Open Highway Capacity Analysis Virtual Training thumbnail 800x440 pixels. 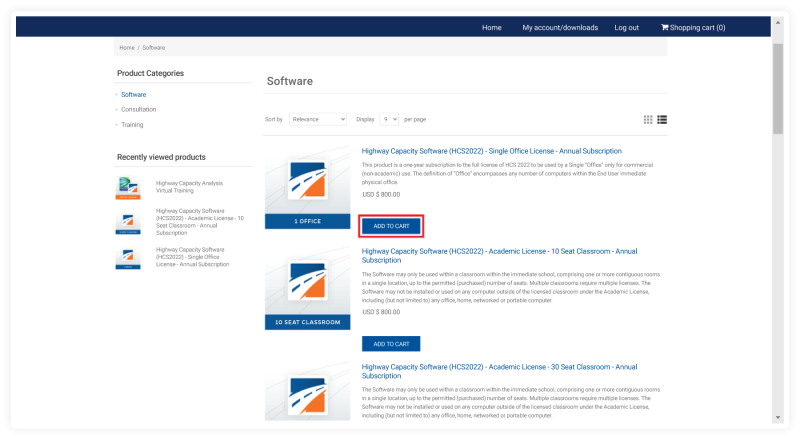coord(128,187)
